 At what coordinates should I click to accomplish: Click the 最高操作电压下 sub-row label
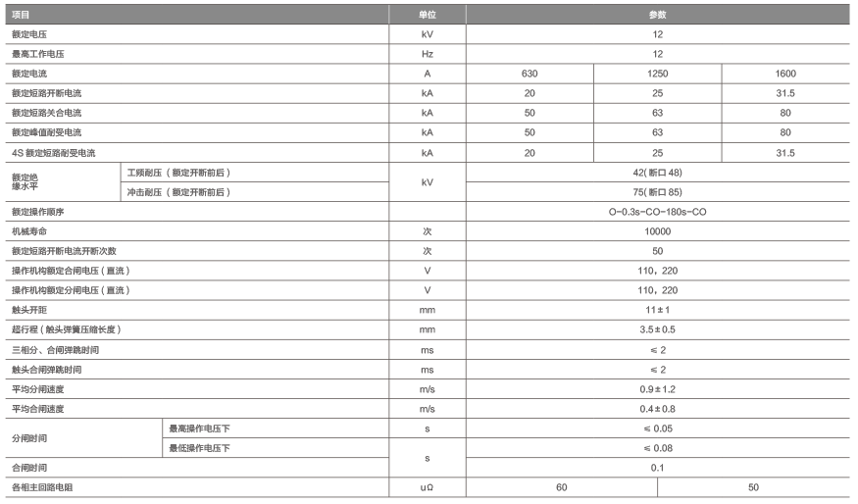[199, 429]
